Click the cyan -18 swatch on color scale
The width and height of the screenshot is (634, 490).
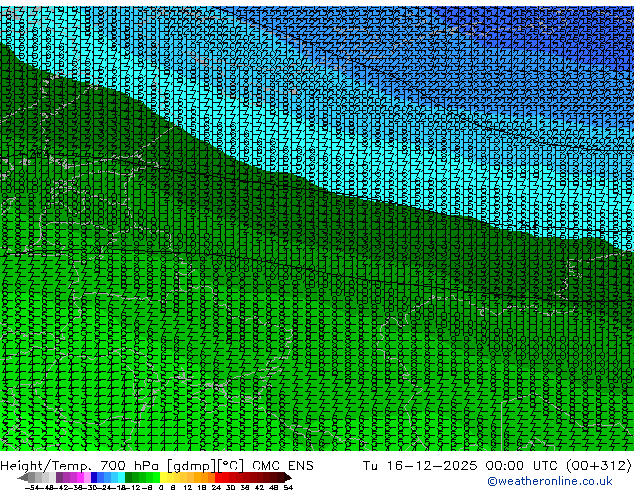pyautogui.click(x=121, y=477)
